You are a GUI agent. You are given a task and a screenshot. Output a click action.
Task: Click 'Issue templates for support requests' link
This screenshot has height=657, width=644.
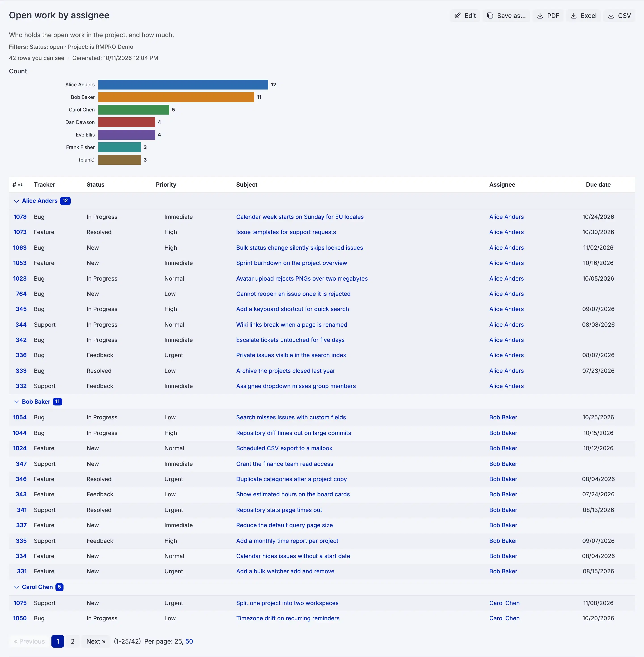click(286, 232)
